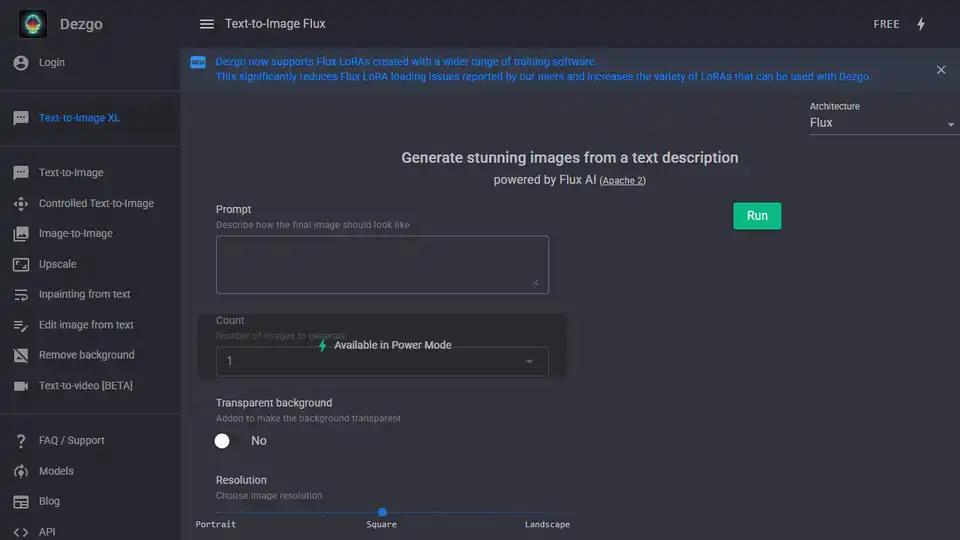Select Text-to-Image XL in sidebar
The width and height of the screenshot is (960, 540).
[79, 118]
